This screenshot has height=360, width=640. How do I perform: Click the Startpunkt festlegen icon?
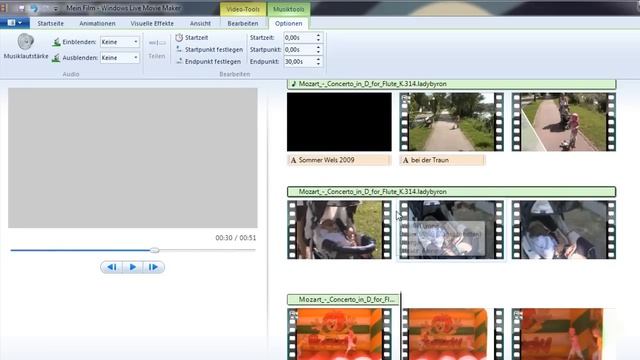179,49
